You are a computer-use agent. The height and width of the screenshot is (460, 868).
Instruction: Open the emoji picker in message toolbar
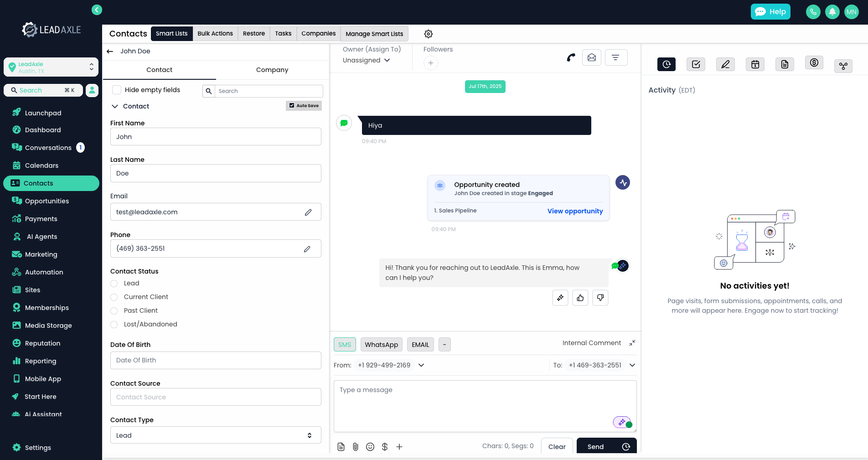tap(370, 447)
